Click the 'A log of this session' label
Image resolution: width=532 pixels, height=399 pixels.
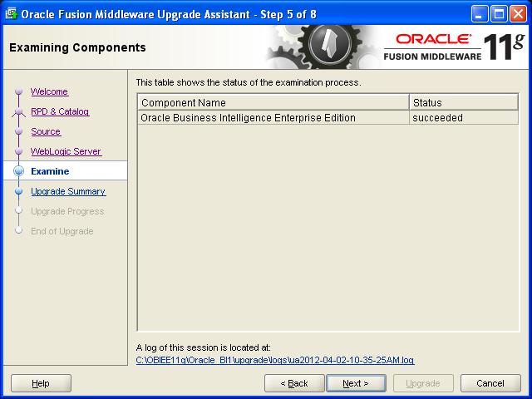coord(203,347)
